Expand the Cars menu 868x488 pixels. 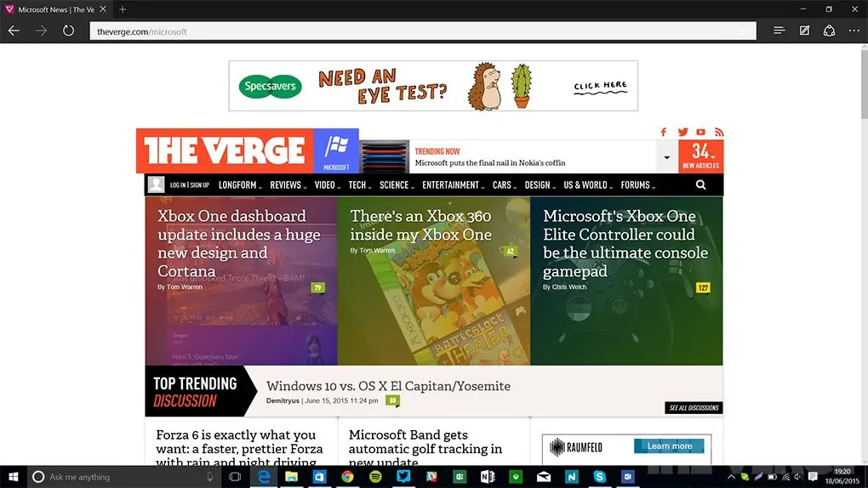505,184
